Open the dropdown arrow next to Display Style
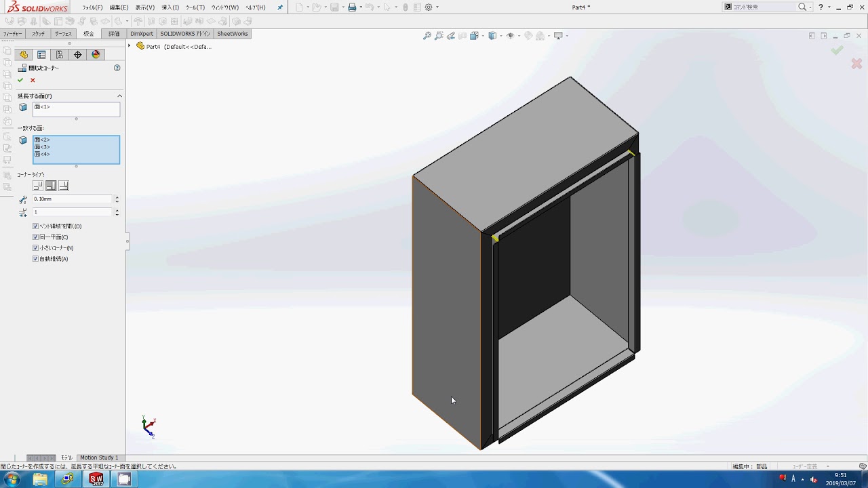Image resolution: width=868 pixels, height=488 pixels. point(500,36)
